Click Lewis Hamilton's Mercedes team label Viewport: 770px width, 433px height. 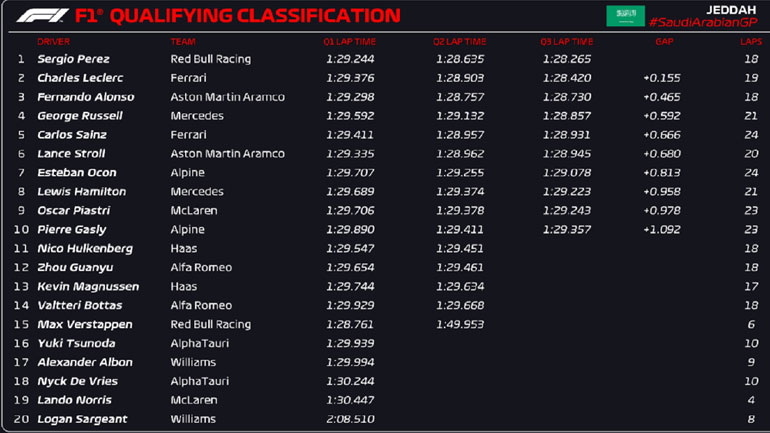point(197,192)
